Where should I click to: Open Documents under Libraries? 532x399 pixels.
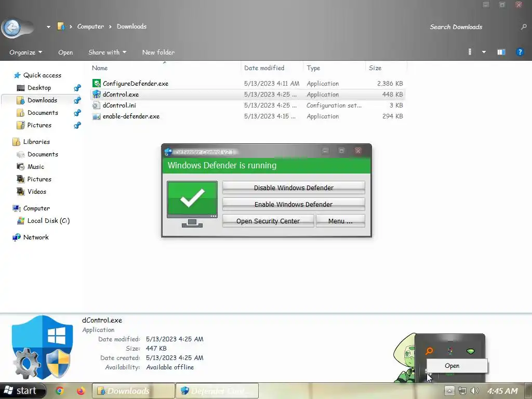[43, 154]
